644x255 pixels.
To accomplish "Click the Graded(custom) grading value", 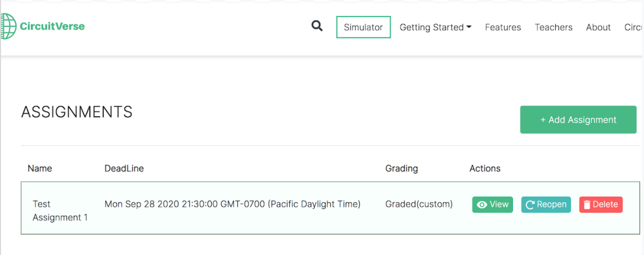I will [418, 204].
